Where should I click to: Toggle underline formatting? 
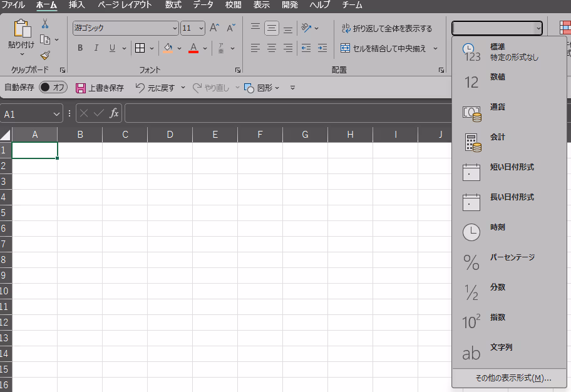112,48
